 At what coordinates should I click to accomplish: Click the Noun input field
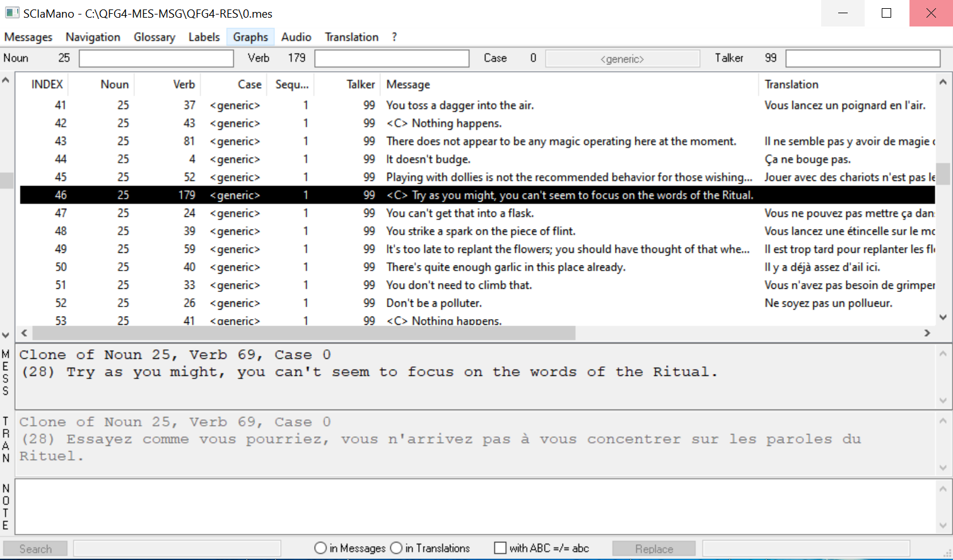tap(156, 58)
